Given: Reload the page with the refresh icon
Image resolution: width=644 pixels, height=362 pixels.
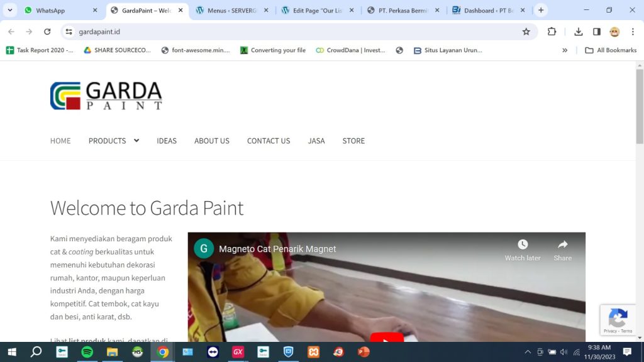Looking at the screenshot, I should 47,32.
